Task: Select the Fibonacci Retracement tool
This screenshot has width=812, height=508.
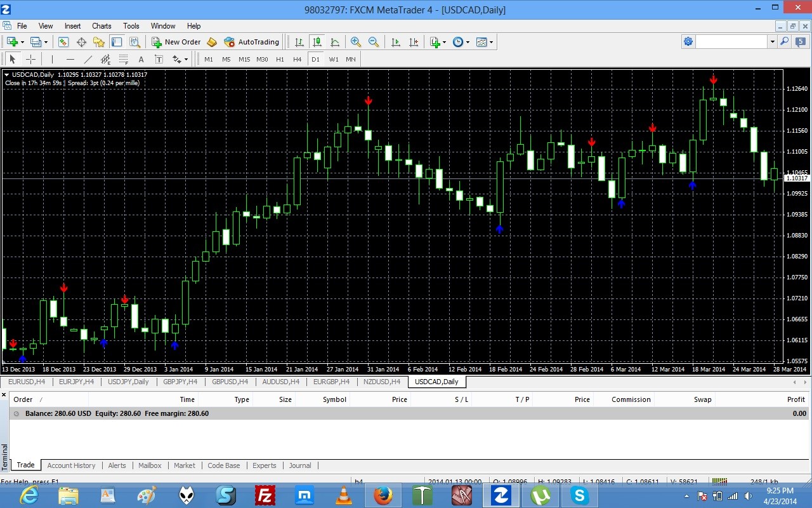Action: point(123,59)
